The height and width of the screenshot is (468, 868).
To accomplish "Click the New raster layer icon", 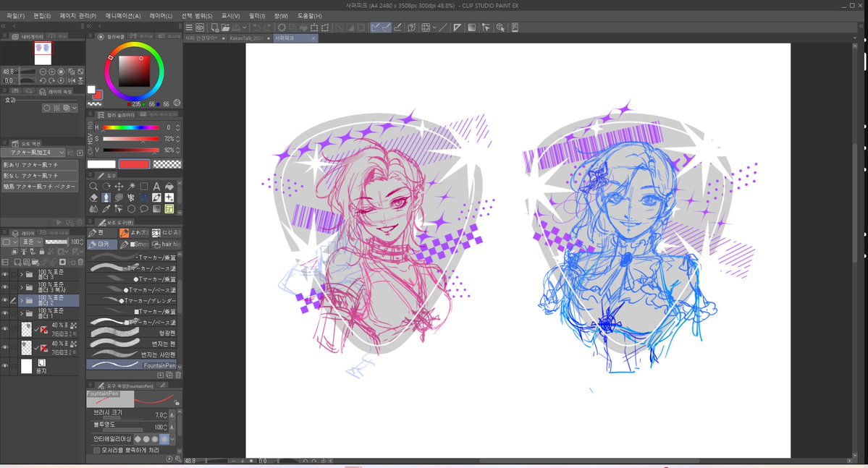I will point(17,263).
